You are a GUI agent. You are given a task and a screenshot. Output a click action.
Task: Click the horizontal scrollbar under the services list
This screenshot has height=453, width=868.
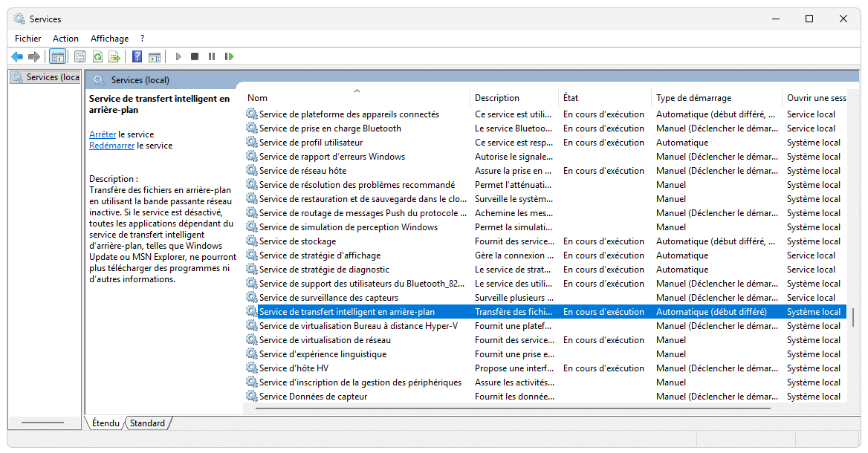pyautogui.click(x=513, y=408)
